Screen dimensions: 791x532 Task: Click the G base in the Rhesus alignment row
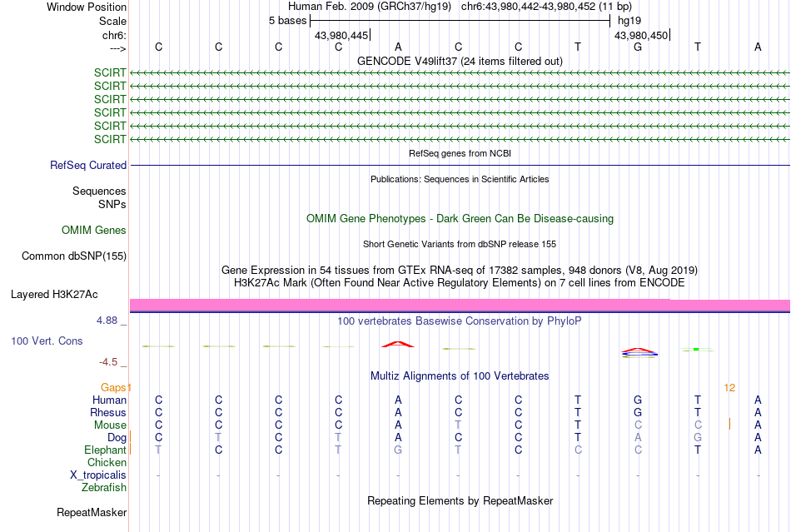tap(638, 412)
